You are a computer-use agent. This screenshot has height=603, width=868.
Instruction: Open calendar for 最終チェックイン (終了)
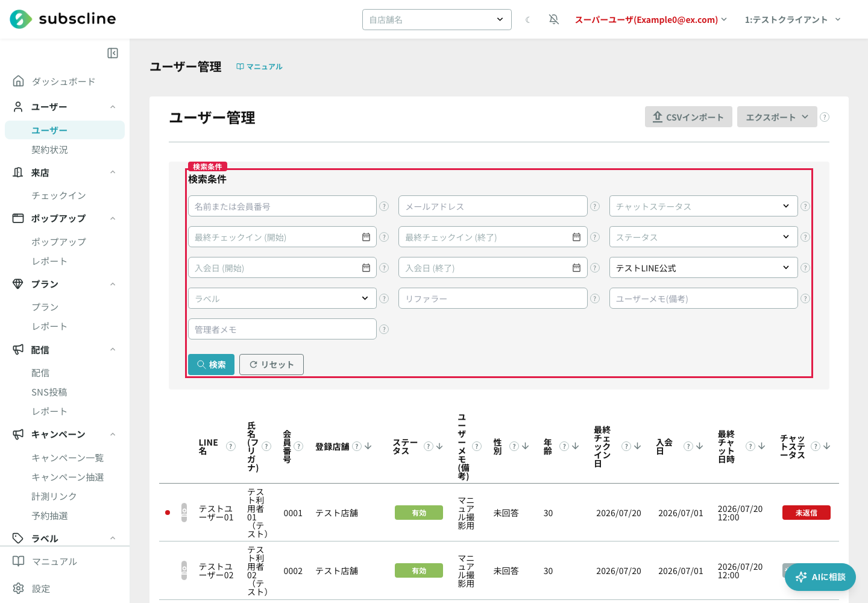tap(576, 237)
